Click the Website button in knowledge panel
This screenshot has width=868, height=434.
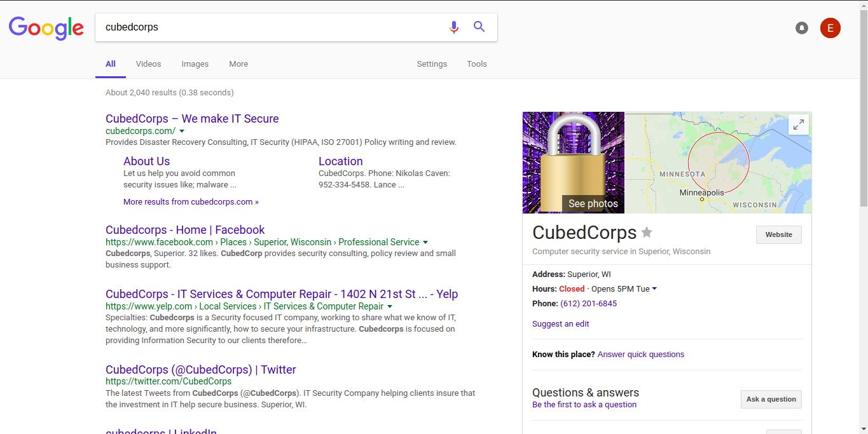(779, 235)
